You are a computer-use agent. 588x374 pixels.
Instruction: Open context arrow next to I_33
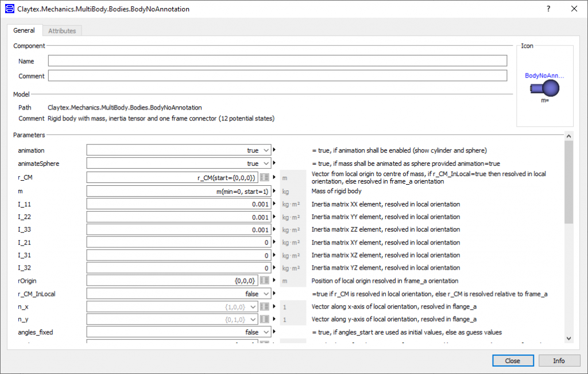tap(274, 229)
